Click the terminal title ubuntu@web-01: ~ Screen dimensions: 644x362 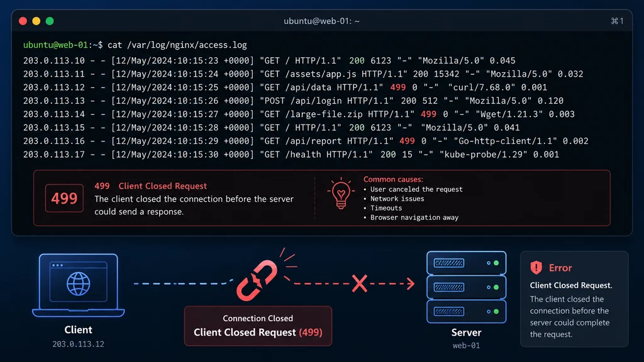tap(321, 21)
